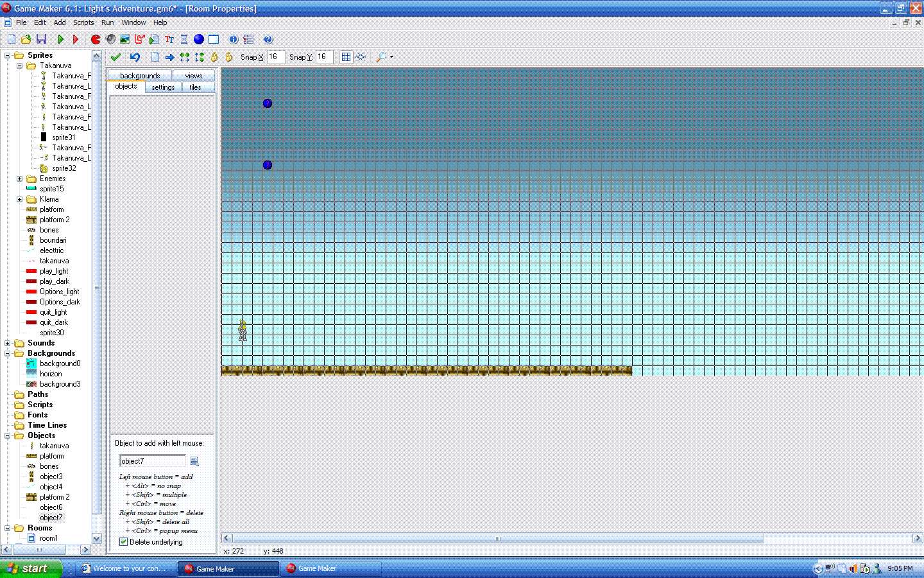
Task: Open the Add menu
Action: [60, 22]
